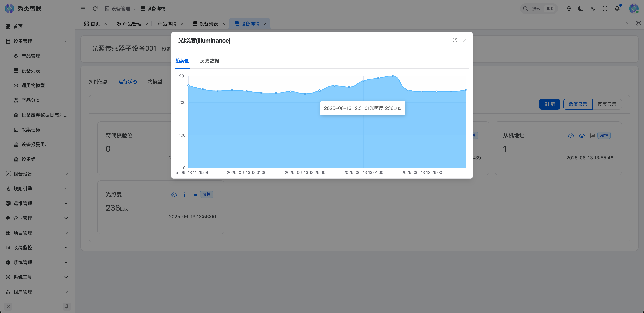This screenshot has width=644, height=313.
Task: Click the settings gear in top bar
Action: (x=569, y=9)
